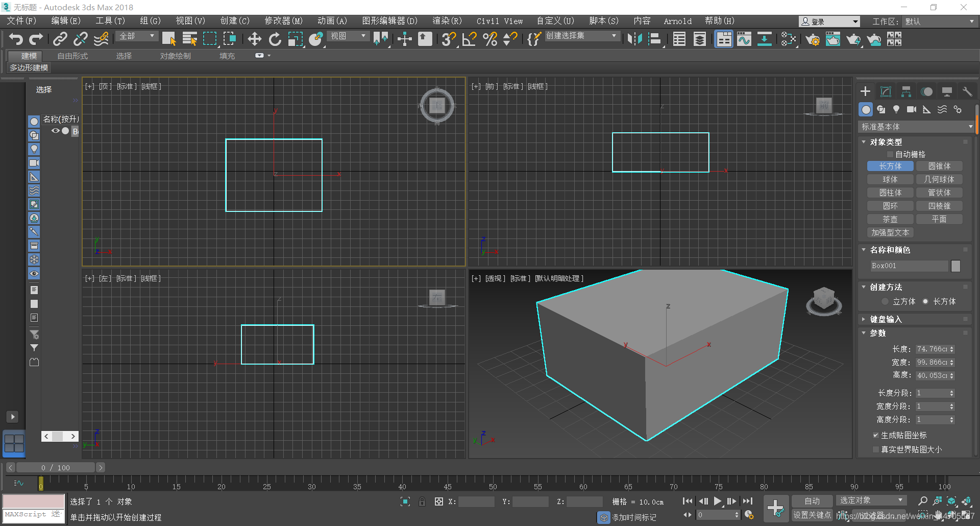
Task: Enable the 自动栅格 checkbox
Action: click(x=890, y=154)
